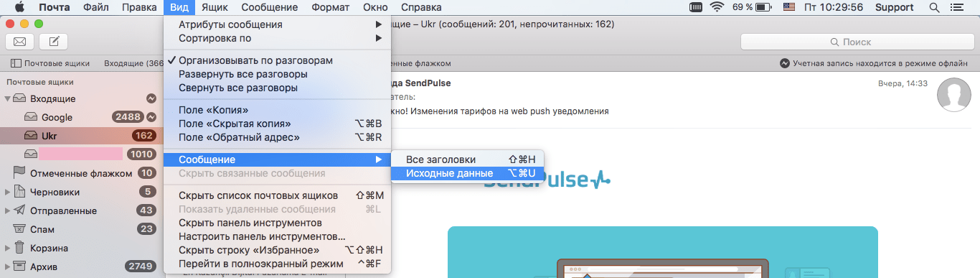Open the Формат menu
This screenshot has width=980, height=278.
coord(331,7)
